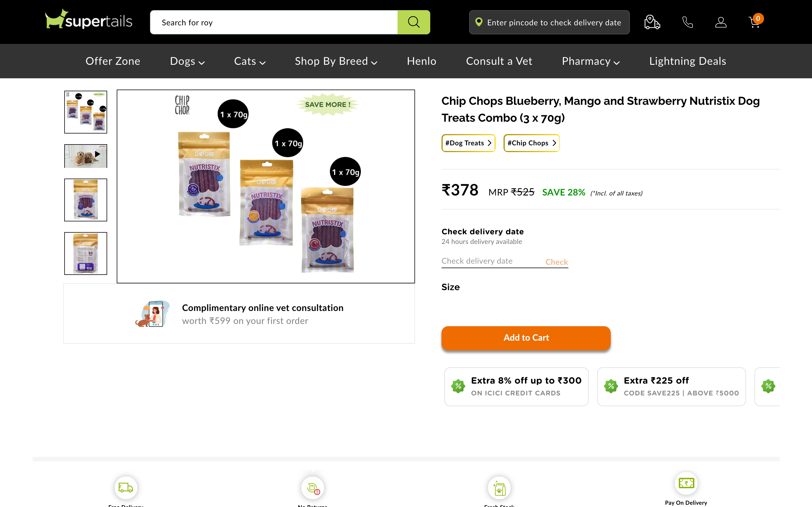Open the Offer Zone page
Screen dimensions: 812x507
point(113,61)
